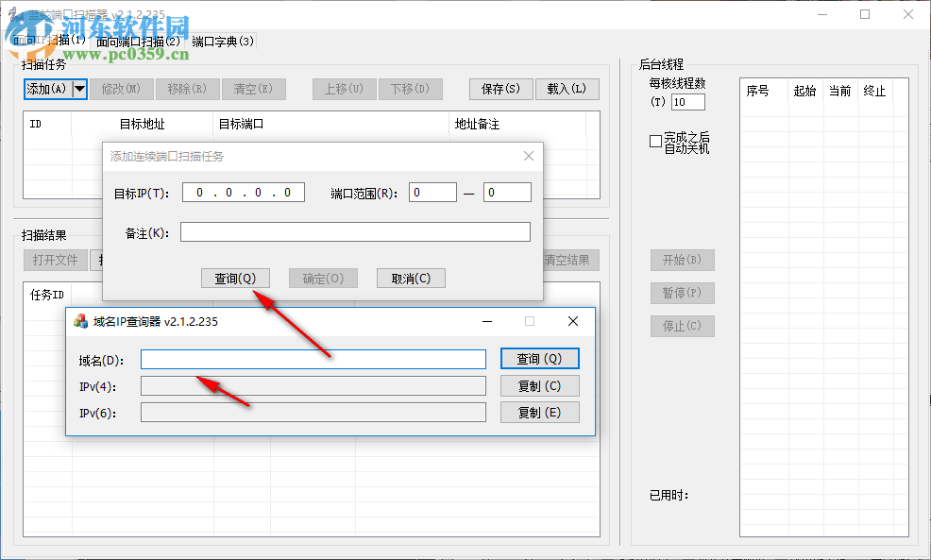931x560 pixels.
Task: Minimize the main scanner window
Action: [x=822, y=14]
